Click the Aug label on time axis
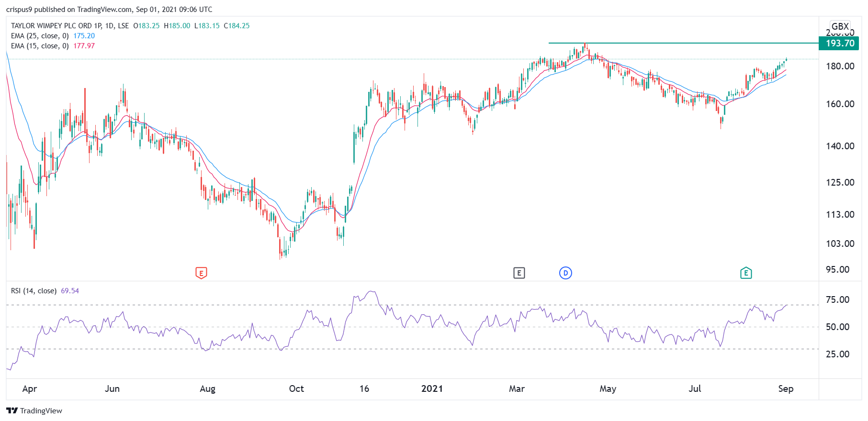Image resolution: width=868 pixels, height=421 pixels. [207, 389]
